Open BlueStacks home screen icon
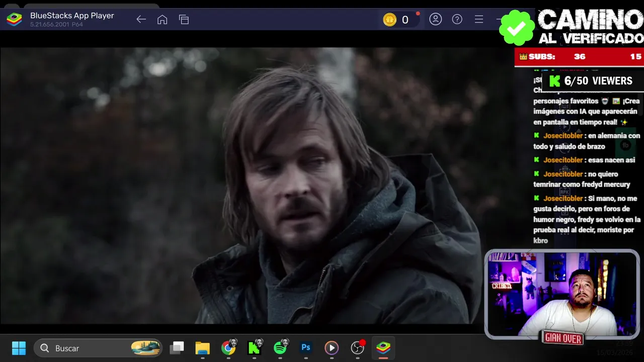 (x=162, y=20)
